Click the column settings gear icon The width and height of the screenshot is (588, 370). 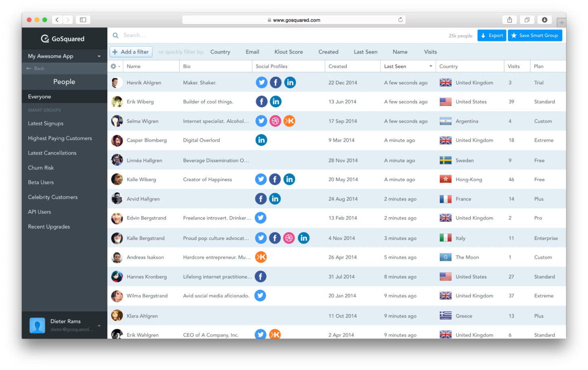tap(114, 66)
